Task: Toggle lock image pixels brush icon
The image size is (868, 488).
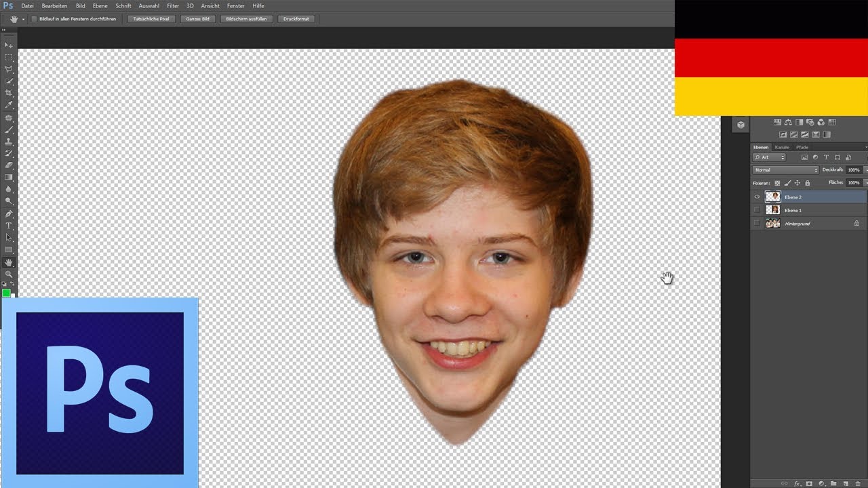Action: coord(787,183)
